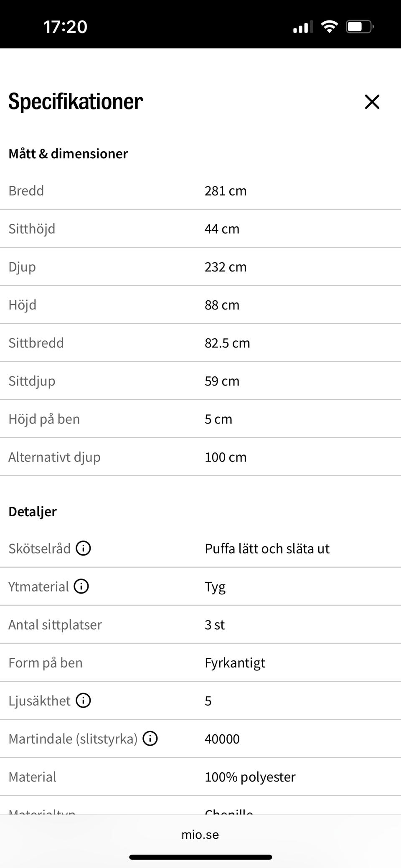
Task: Tap the Specifikationer title
Action: tap(76, 101)
